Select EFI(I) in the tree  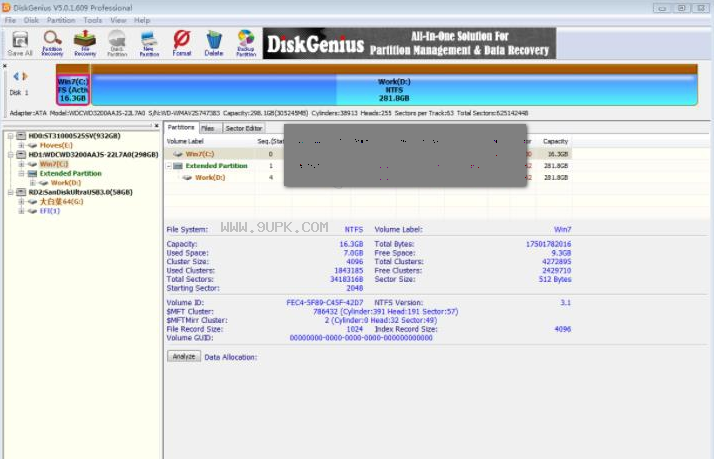click(50, 211)
